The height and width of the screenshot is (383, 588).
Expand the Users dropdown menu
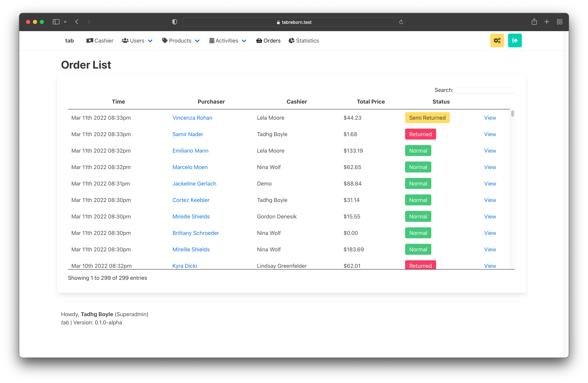coord(137,40)
